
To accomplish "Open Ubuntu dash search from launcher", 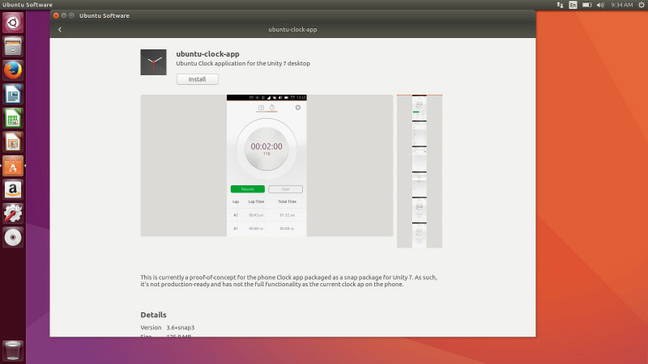I will pos(13,22).
